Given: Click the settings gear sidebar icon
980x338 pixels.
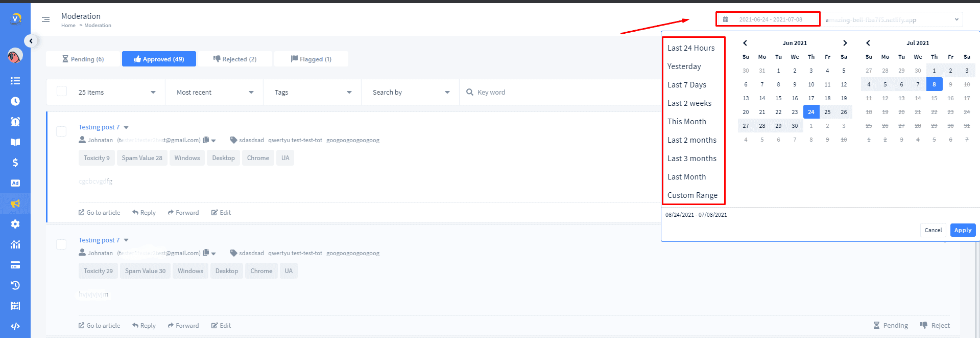Looking at the screenshot, I should point(15,224).
